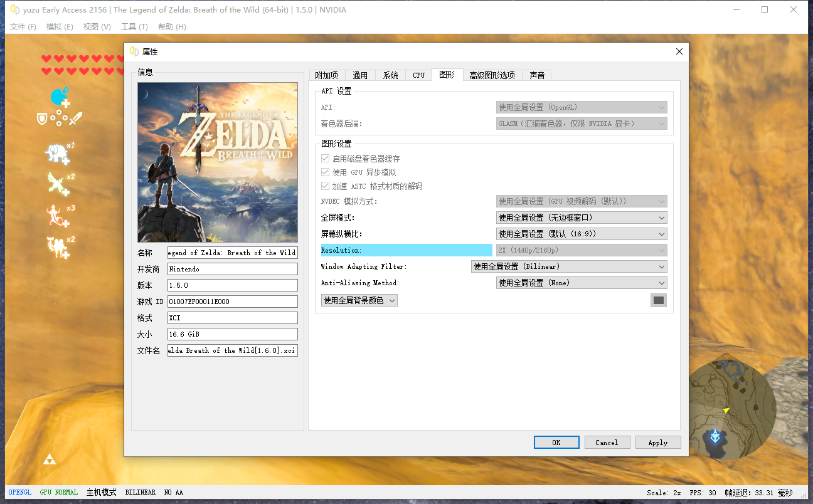Click the Triforce icon in the game view
The image size is (813, 504).
pos(50,459)
